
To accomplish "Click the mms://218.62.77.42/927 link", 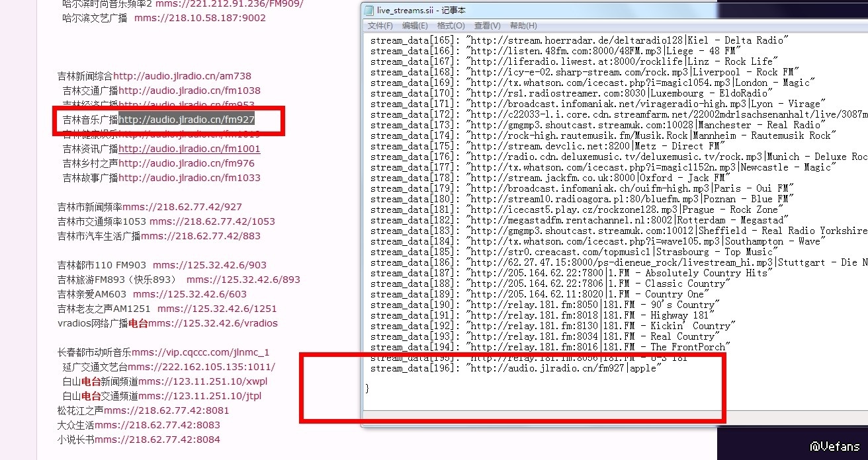I will pyautogui.click(x=183, y=207).
